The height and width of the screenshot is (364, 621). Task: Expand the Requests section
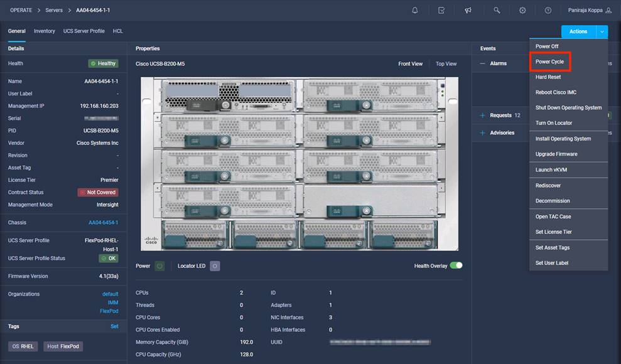482,115
